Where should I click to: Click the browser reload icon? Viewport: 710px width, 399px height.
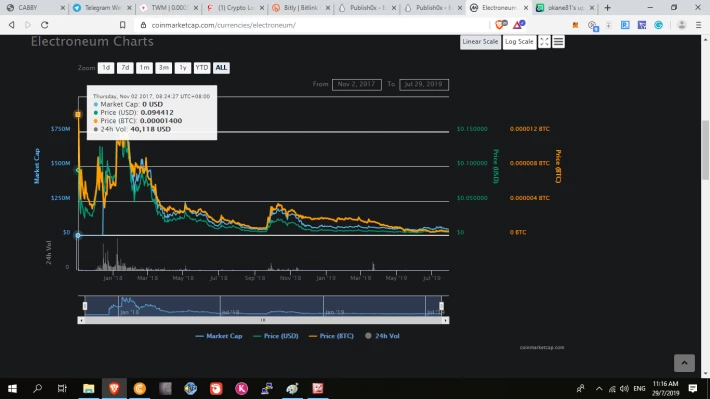coord(44,25)
